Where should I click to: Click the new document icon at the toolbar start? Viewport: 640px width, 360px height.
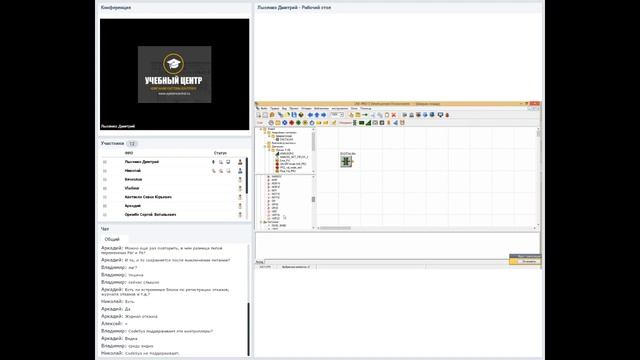click(258, 115)
